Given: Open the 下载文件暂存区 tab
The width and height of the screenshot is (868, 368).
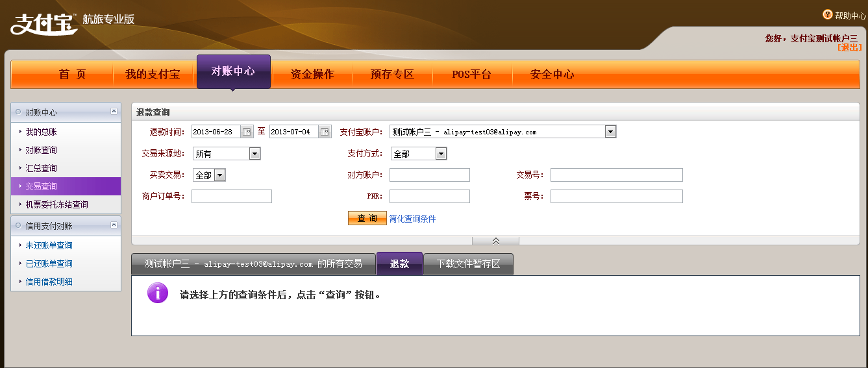Looking at the screenshot, I should [468, 264].
